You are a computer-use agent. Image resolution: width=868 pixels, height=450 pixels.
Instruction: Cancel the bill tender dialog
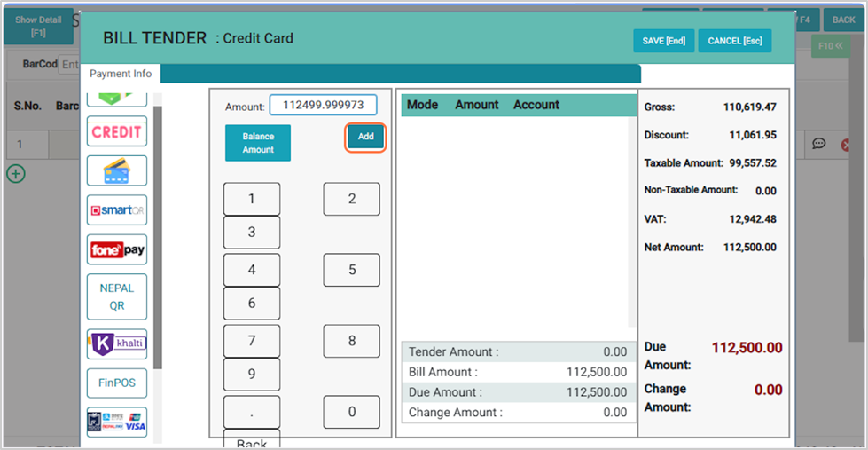pos(734,41)
